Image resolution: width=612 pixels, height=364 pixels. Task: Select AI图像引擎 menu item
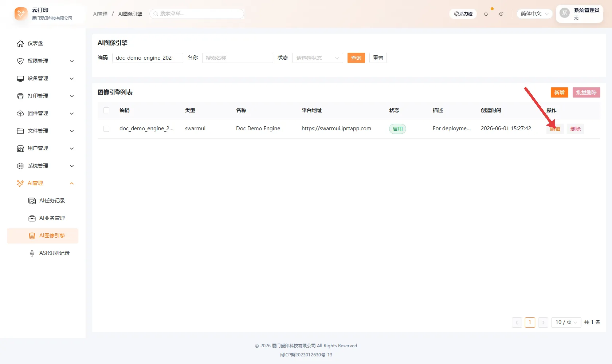click(43, 236)
